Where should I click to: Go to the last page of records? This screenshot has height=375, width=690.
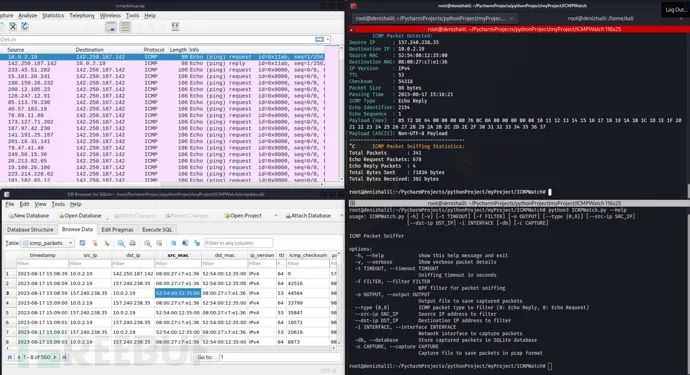point(64,357)
